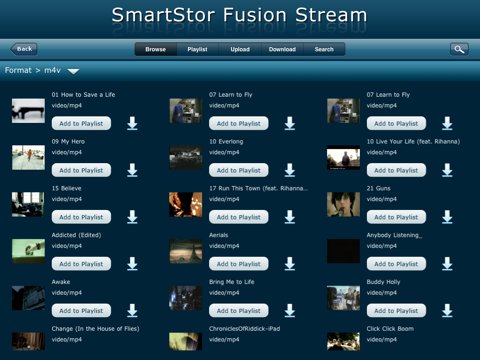The image size is (480, 360).
Task: Switch to the Browse tab
Action: [x=156, y=49]
